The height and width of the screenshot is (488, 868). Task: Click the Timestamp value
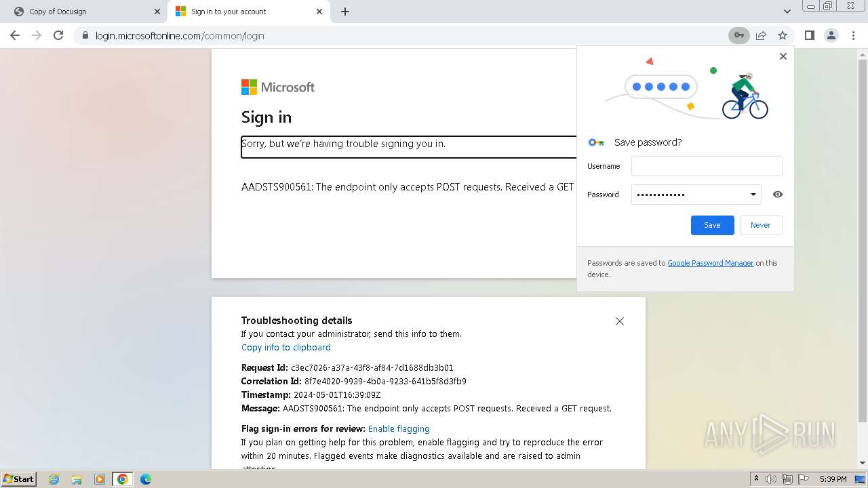pyautogui.click(x=337, y=394)
